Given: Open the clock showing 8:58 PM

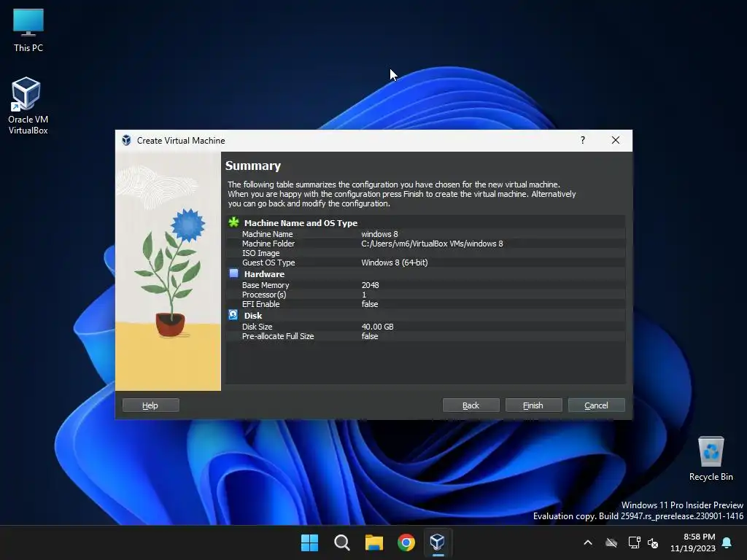Looking at the screenshot, I should point(693,542).
